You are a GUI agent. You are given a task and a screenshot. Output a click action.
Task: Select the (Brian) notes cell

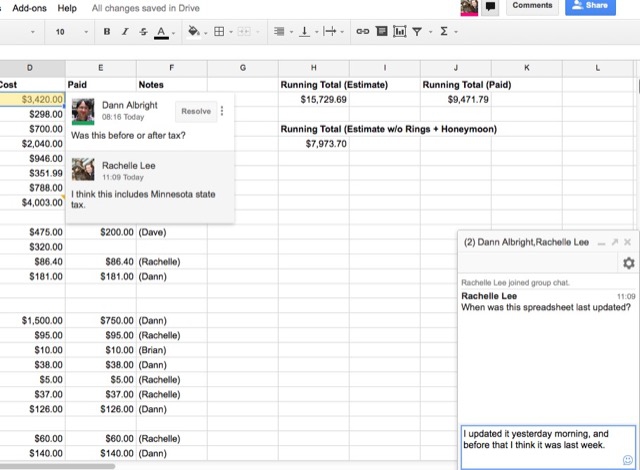pyautogui.click(x=172, y=350)
